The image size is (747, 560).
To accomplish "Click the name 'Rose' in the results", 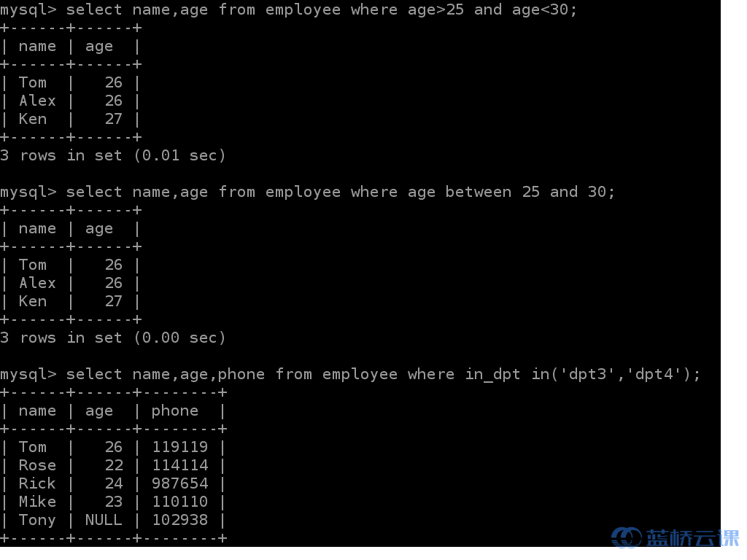I will click(x=37, y=465).
